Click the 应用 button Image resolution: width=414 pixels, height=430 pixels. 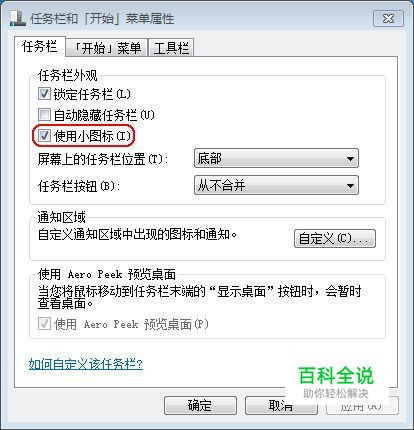tap(362, 405)
